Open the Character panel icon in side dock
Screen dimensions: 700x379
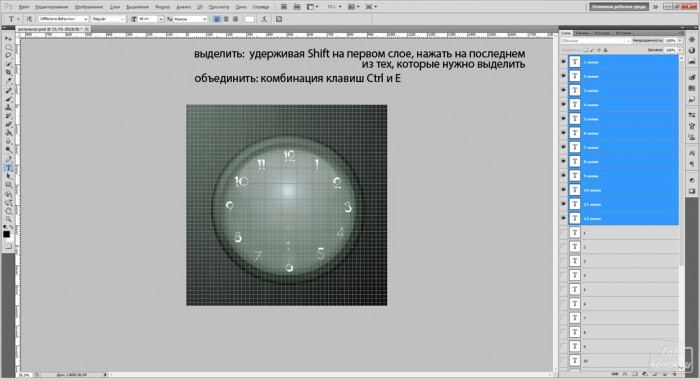(x=692, y=153)
